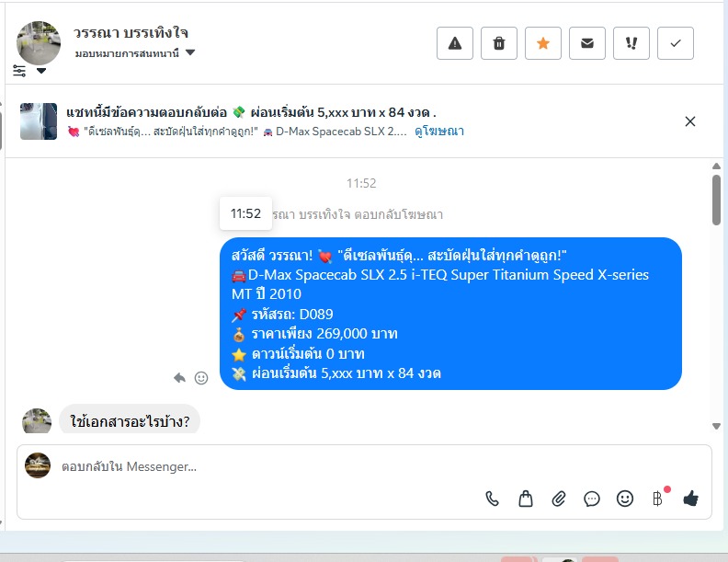Mark conversation unread with envelope icon
Viewport: 728px width, 562px height.
(586, 43)
